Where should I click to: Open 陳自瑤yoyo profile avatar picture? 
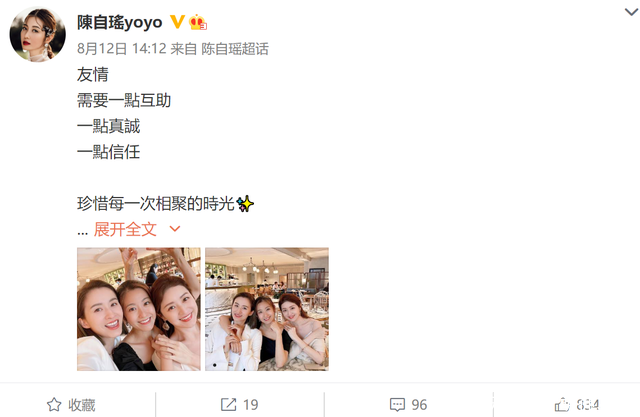(x=38, y=34)
